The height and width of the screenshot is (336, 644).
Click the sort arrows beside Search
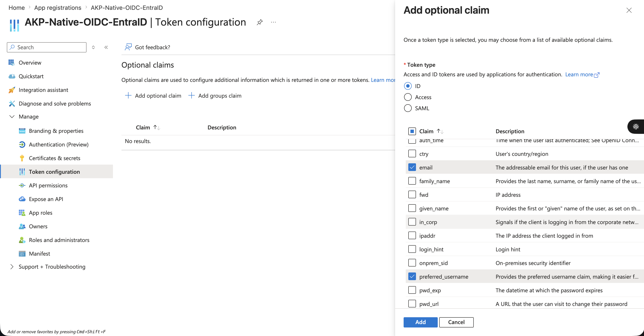point(93,47)
